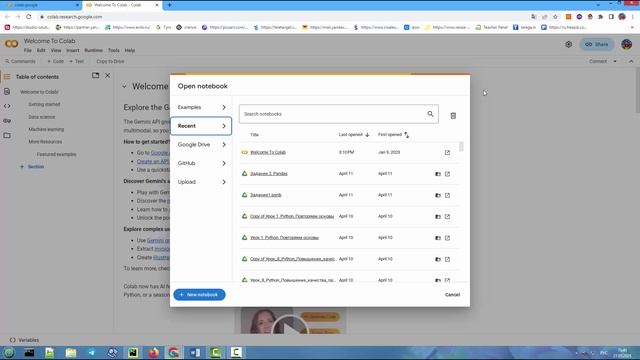Open Secrets key sidebar icon
Viewport: 640px width, 360px height.
click(x=7, y=121)
